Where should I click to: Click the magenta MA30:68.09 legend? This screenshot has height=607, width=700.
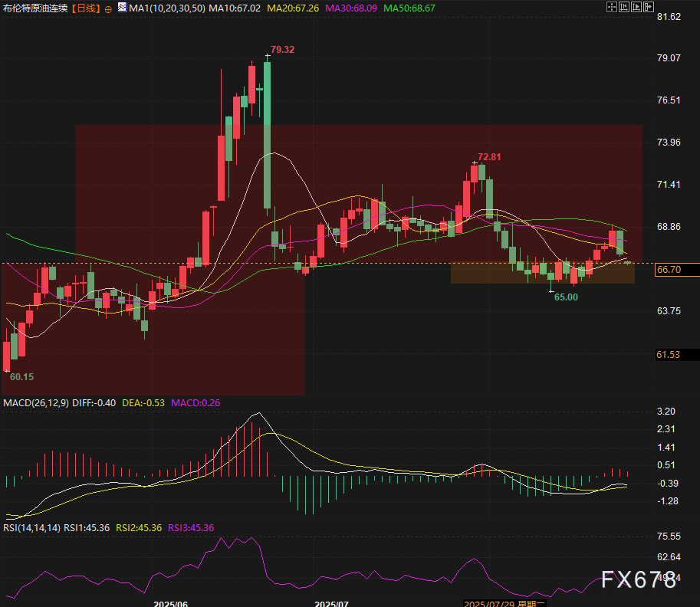coord(351,8)
